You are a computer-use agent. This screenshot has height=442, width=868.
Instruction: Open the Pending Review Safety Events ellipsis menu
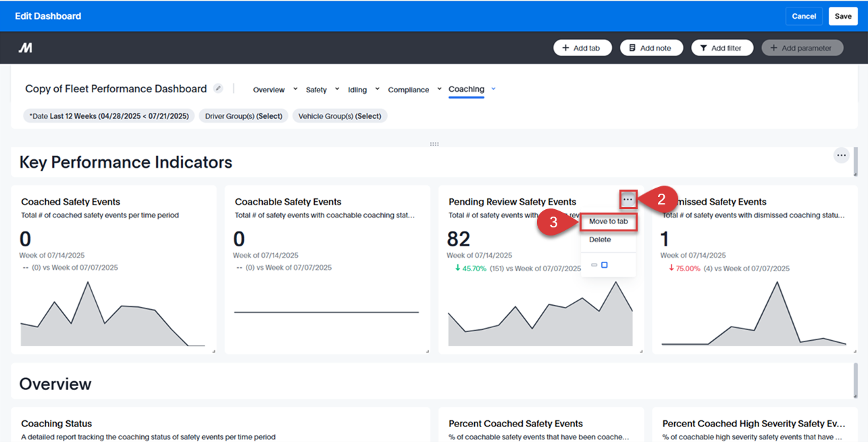627,199
